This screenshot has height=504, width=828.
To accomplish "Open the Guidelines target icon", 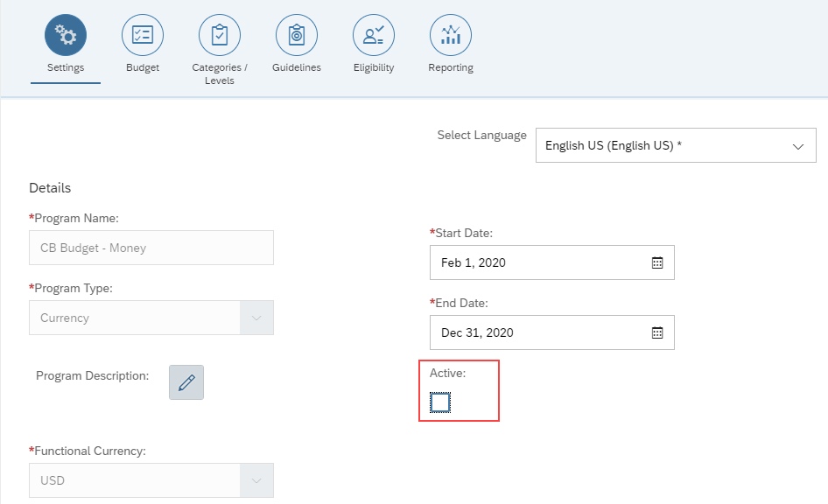I will pyautogui.click(x=297, y=35).
